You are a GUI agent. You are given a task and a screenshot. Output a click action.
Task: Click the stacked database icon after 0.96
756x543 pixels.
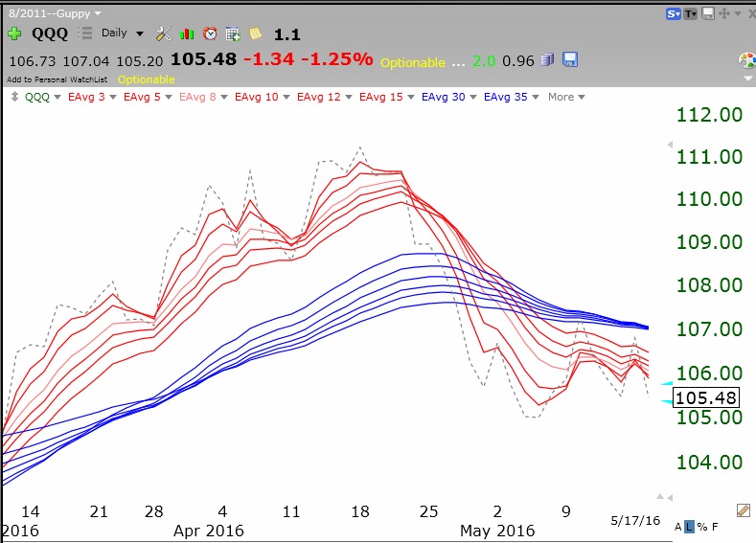pyautogui.click(x=547, y=59)
